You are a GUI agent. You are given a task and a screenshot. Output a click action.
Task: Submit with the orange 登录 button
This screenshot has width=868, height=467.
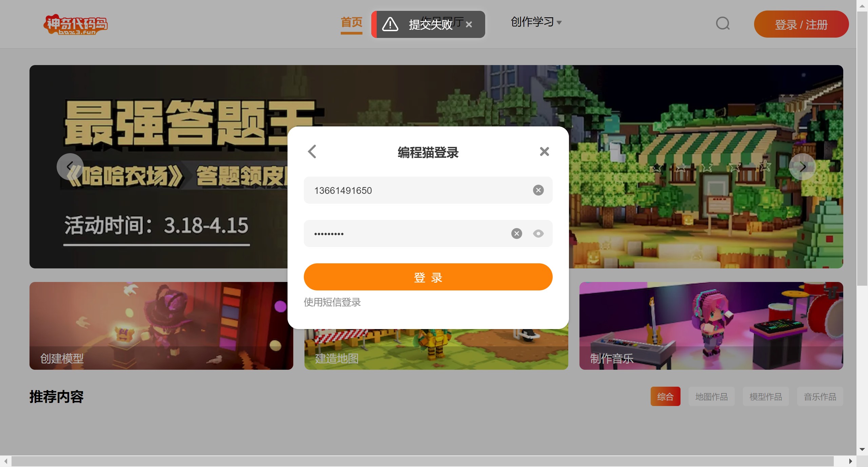tap(428, 277)
